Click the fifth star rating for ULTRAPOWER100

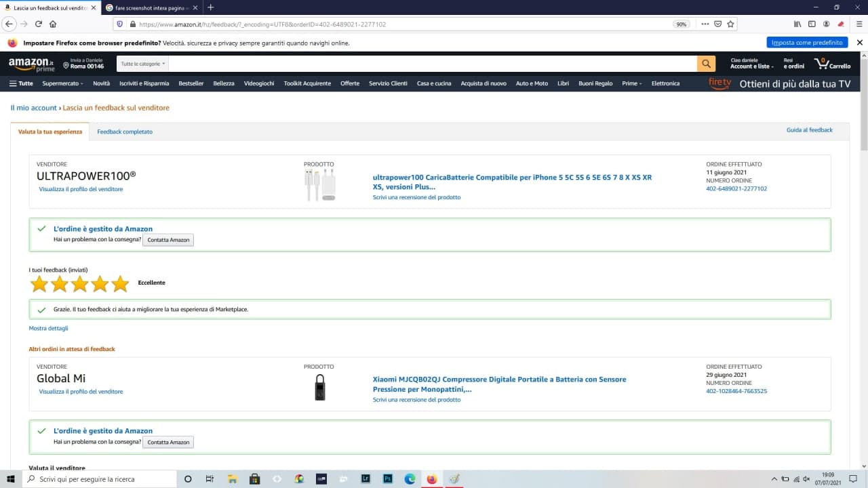[120, 284]
